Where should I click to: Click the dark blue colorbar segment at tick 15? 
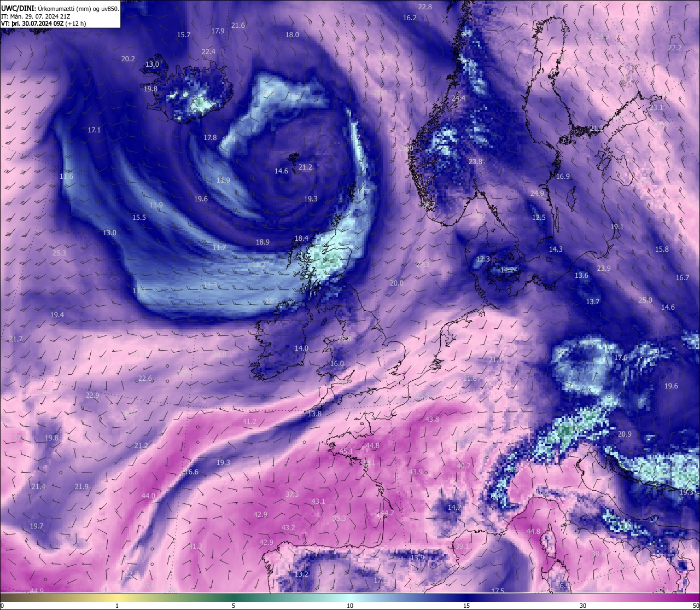click(466, 598)
